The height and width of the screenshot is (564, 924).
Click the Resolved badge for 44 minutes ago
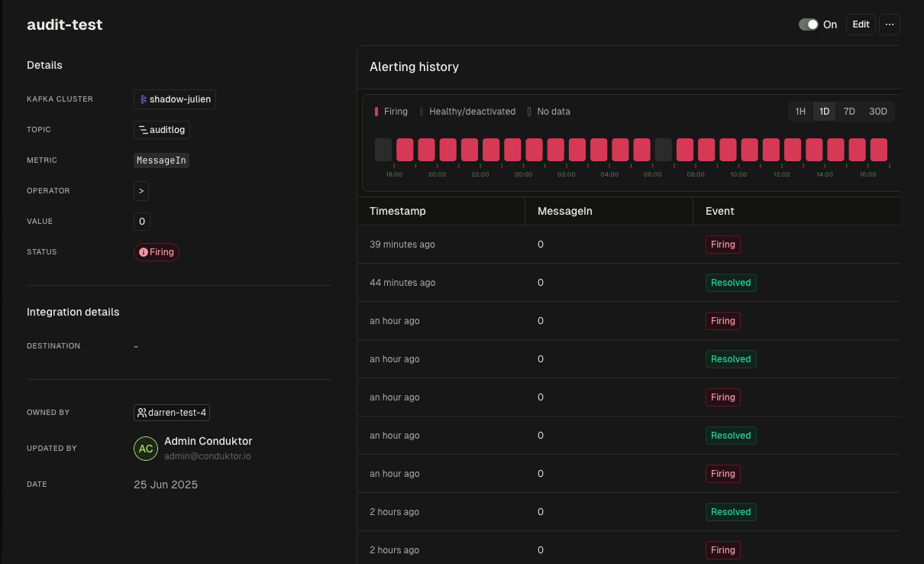[x=730, y=282]
